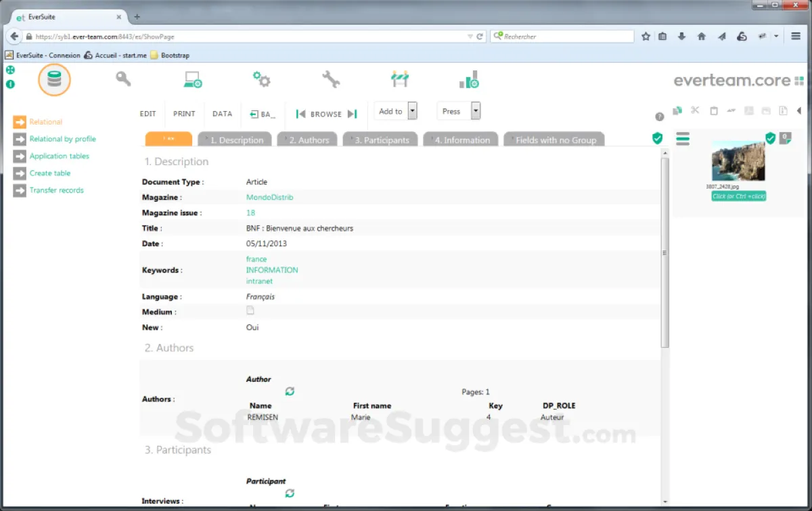Open address bar history dropdown arrow
This screenshot has width=812, height=511.
(470, 37)
